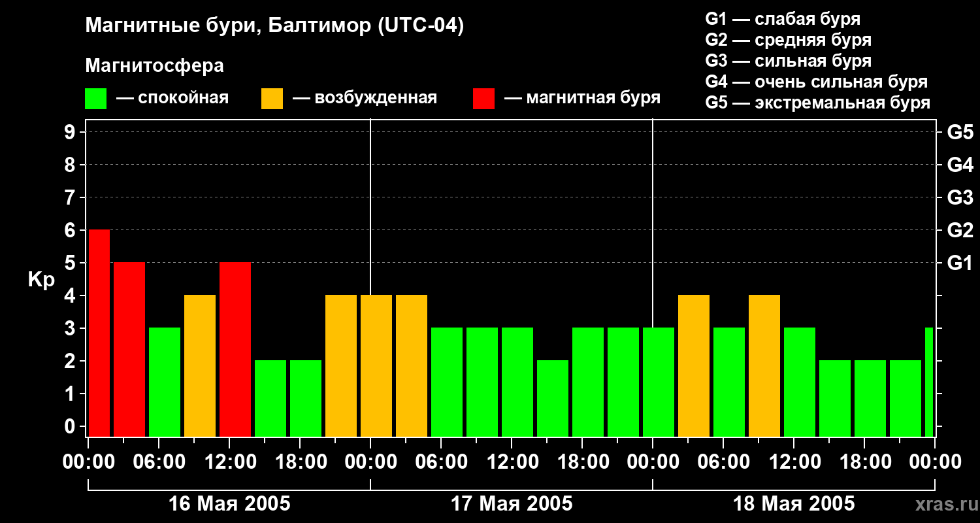Click the red 'магнитная буря' legend swatch
Viewport: 980px width, 523px height.
483,99
